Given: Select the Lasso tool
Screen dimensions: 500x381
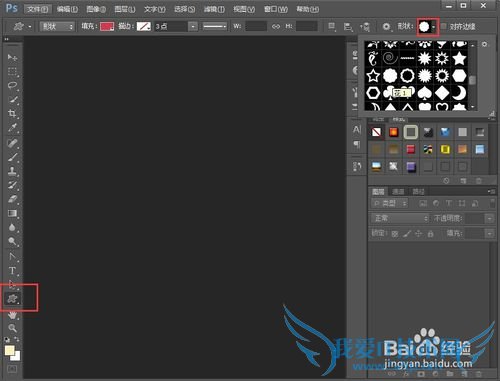Looking at the screenshot, I should 12,85.
